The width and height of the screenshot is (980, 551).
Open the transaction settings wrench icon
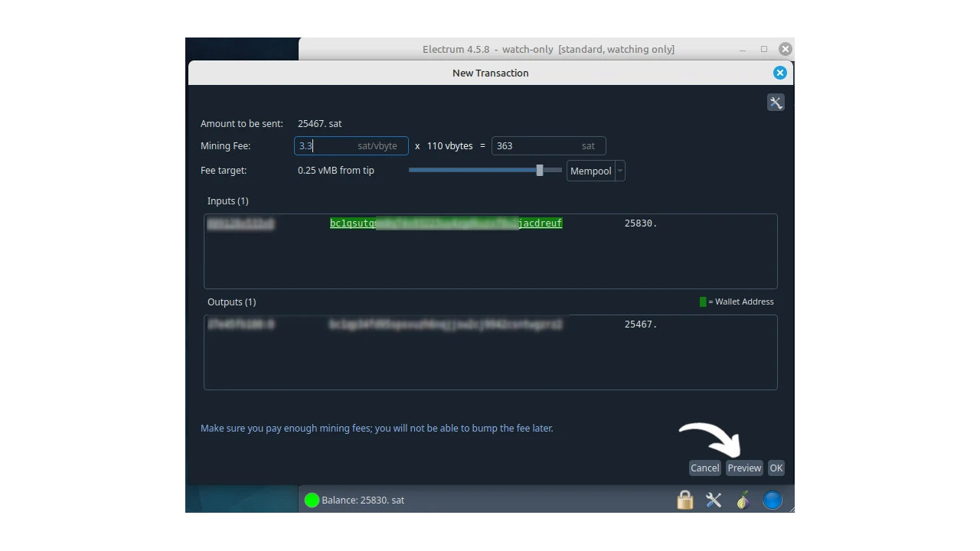coord(776,103)
